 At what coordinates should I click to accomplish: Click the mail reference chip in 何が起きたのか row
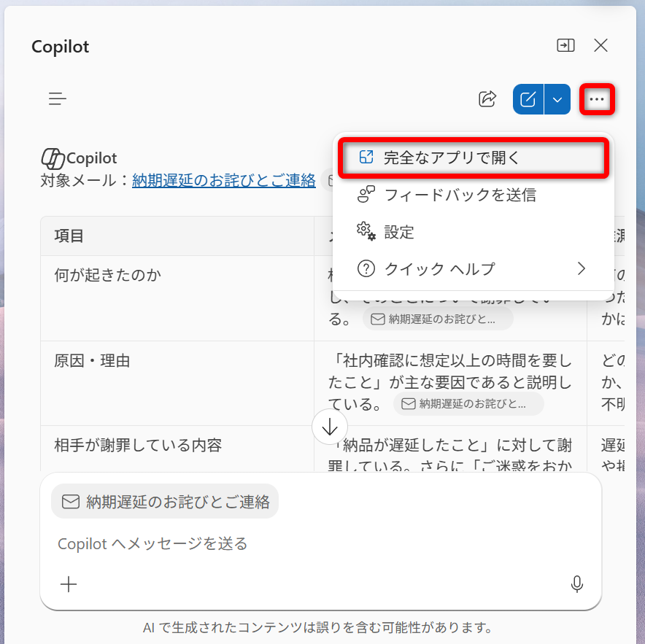pyautogui.click(x=438, y=319)
